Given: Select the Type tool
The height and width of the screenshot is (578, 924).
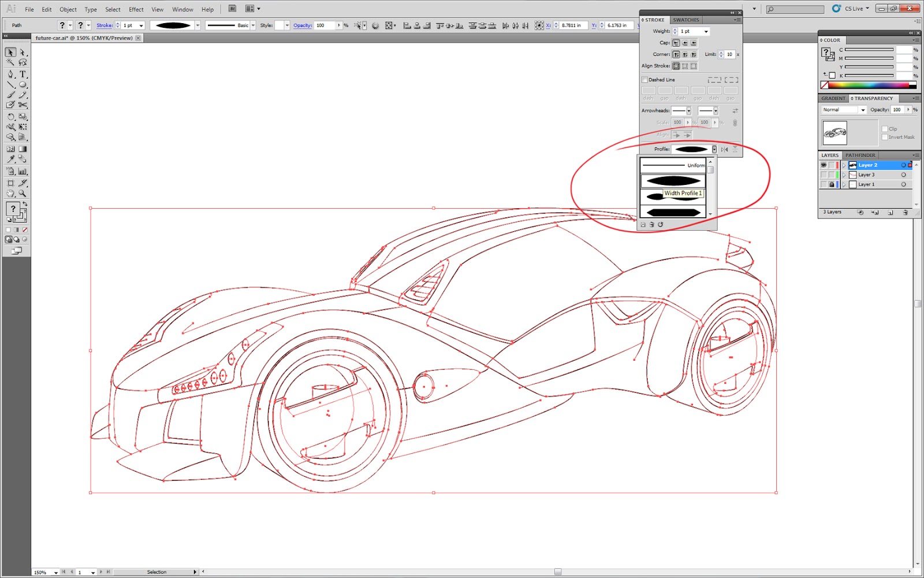Looking at the screenshot, I should point(22,74).
